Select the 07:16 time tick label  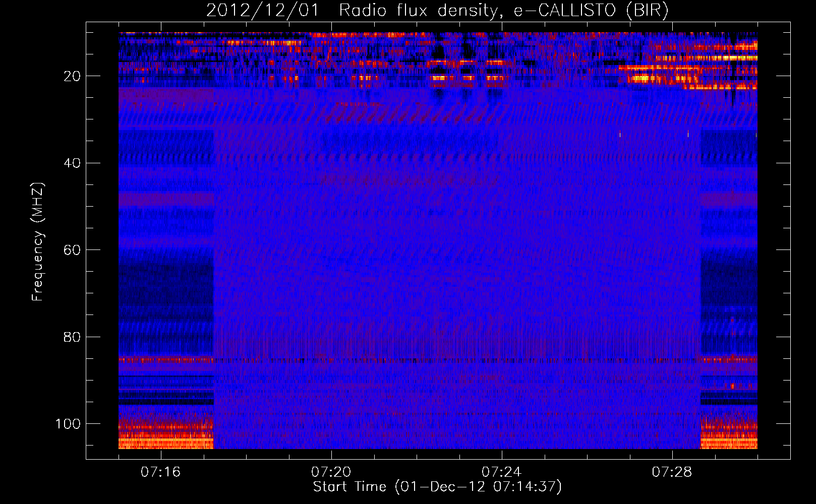(160, 472)
